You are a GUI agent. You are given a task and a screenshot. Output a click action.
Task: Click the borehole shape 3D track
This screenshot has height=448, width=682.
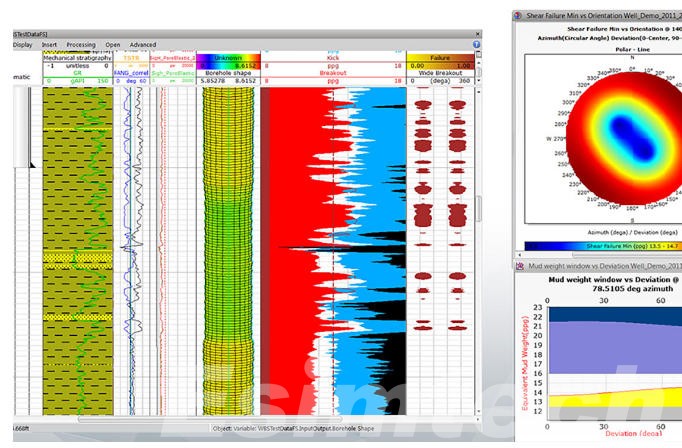click(x=228, y=251)
